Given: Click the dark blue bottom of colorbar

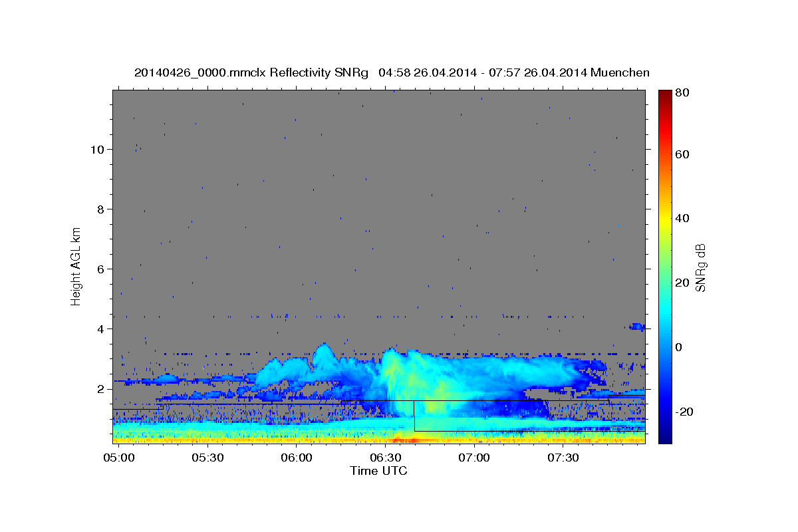Looking at the screenshot, I should pos(664,439).
